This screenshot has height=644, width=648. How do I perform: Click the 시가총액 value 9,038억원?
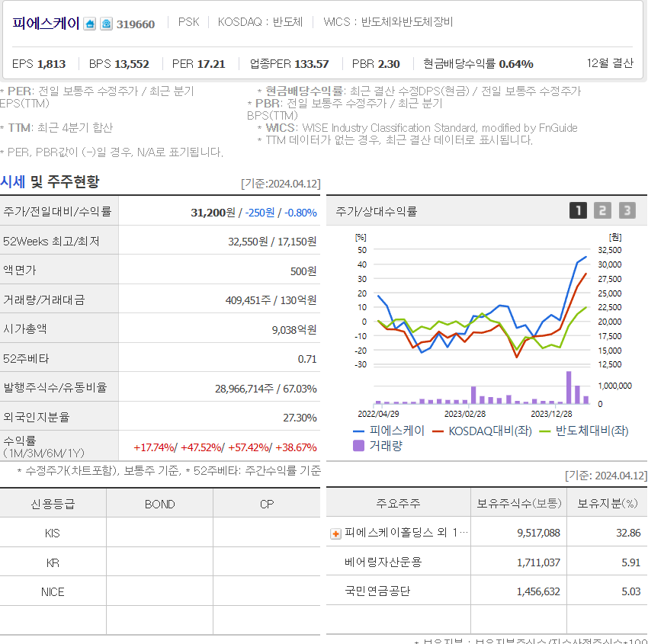pyautogui.click(x=294, y=330)
